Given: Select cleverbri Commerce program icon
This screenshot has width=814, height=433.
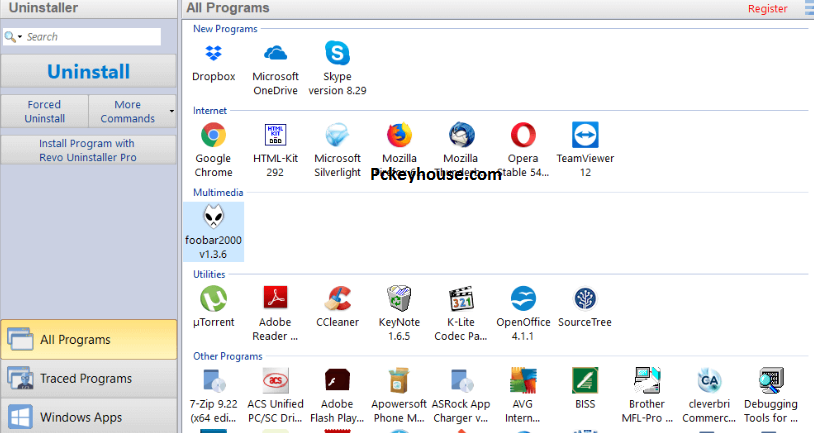Looking at the screenshot, I should pyautogui.click(x=709, y=381).
